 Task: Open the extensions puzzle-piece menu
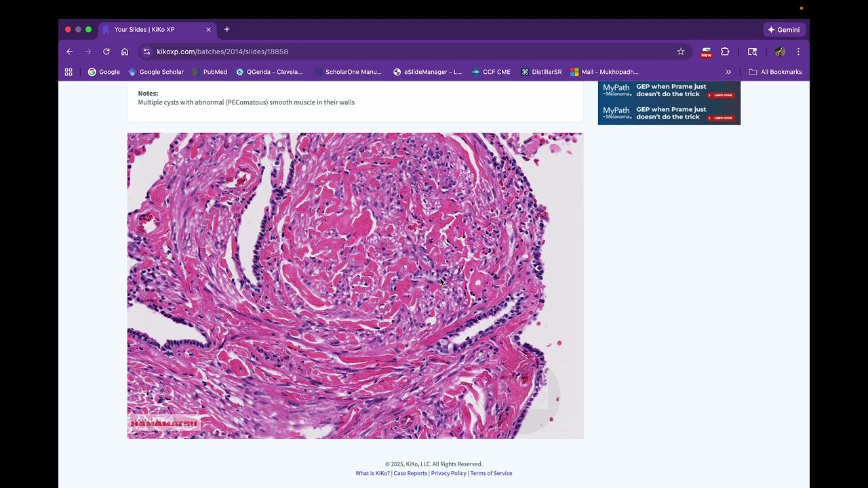pos(725,52)
